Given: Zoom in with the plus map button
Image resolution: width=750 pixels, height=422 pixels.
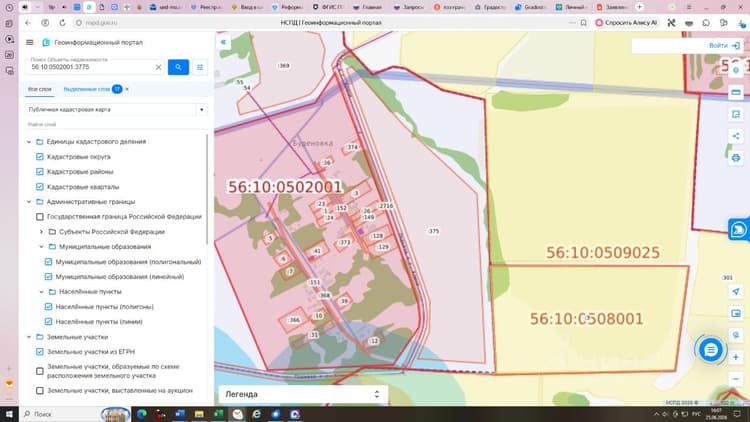Looking at the screenshot, I should pos(736,357).
